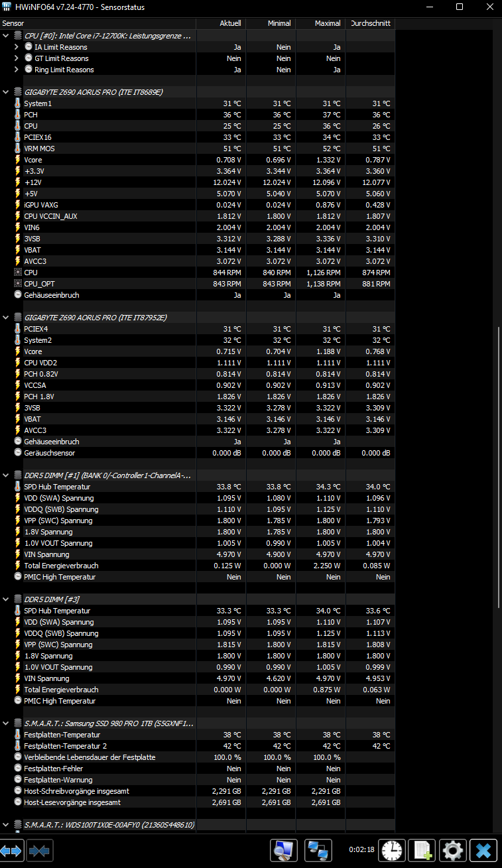502x868 pixels.
Task: Click the Maximal column header
Action: point(320,23)
